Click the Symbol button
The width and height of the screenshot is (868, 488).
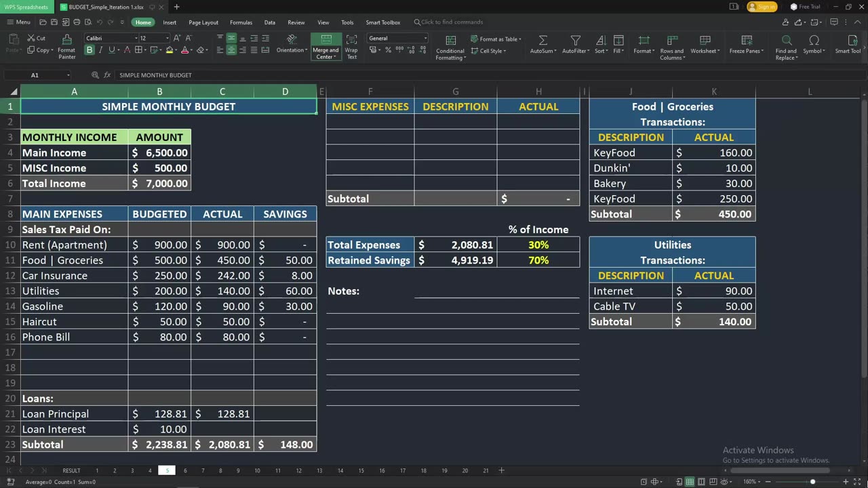[x=814, y=45]
